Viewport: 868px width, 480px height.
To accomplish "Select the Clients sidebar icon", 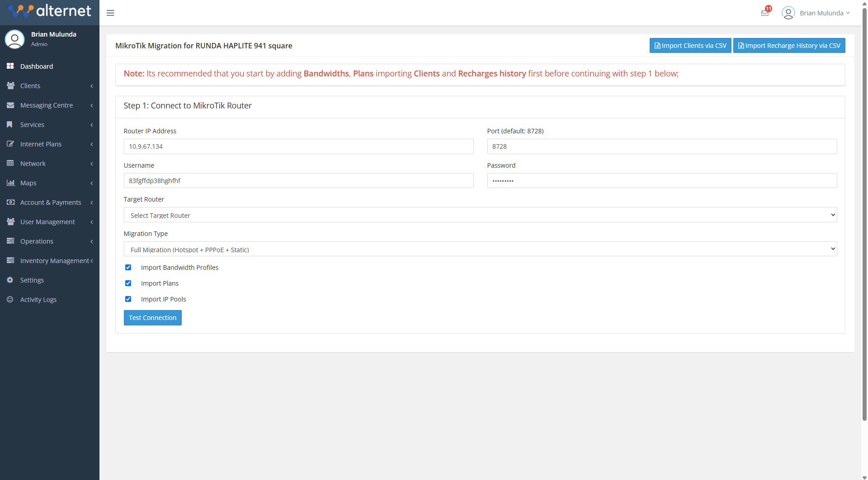I will pos(10,85).
